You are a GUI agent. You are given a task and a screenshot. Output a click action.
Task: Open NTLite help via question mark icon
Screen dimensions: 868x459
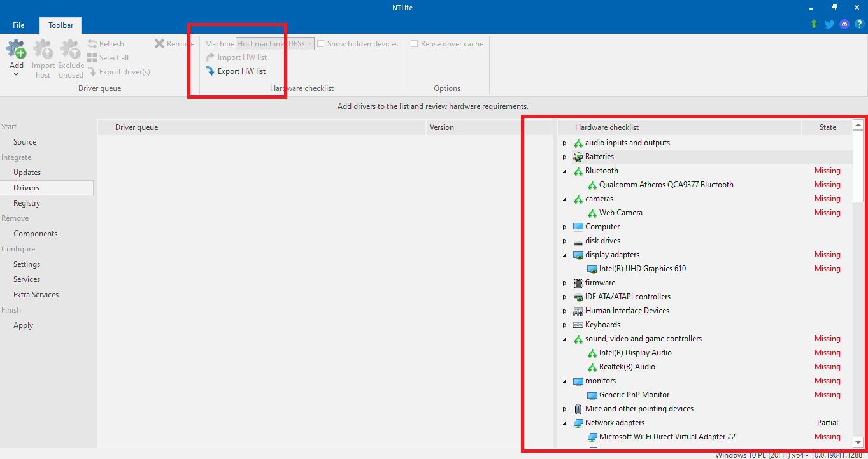coord(859,23)
